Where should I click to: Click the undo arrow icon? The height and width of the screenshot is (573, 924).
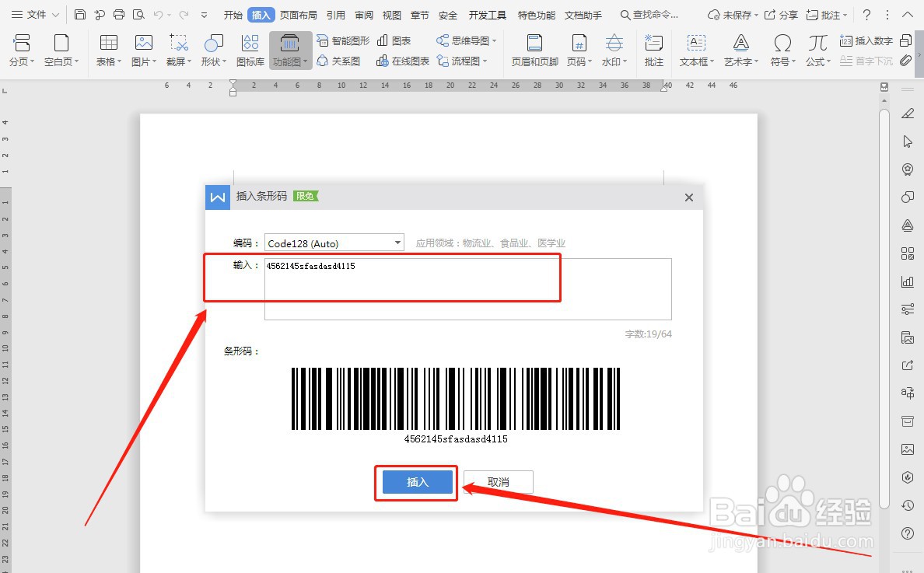pyautogui.click(x=159, y=15)
